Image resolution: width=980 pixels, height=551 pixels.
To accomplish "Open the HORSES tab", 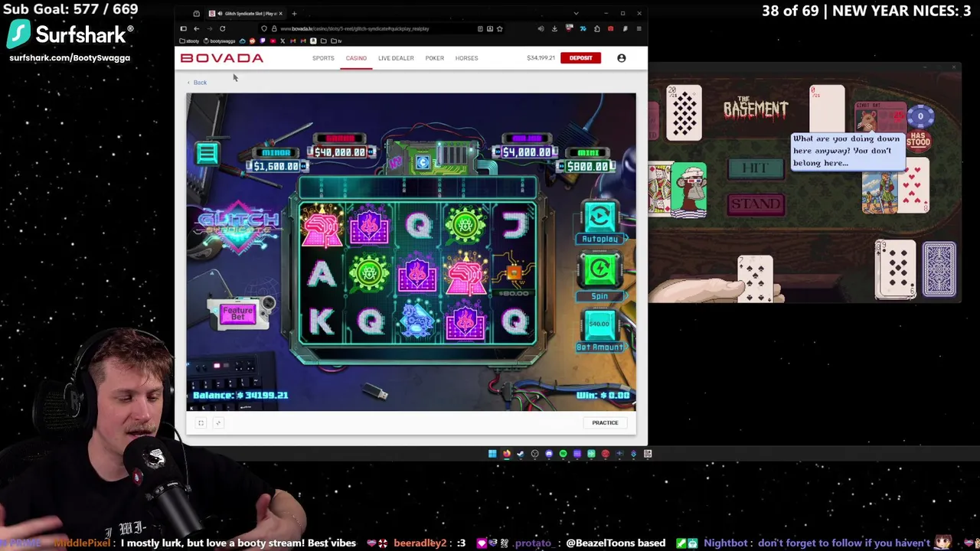I will pos(466,58).
